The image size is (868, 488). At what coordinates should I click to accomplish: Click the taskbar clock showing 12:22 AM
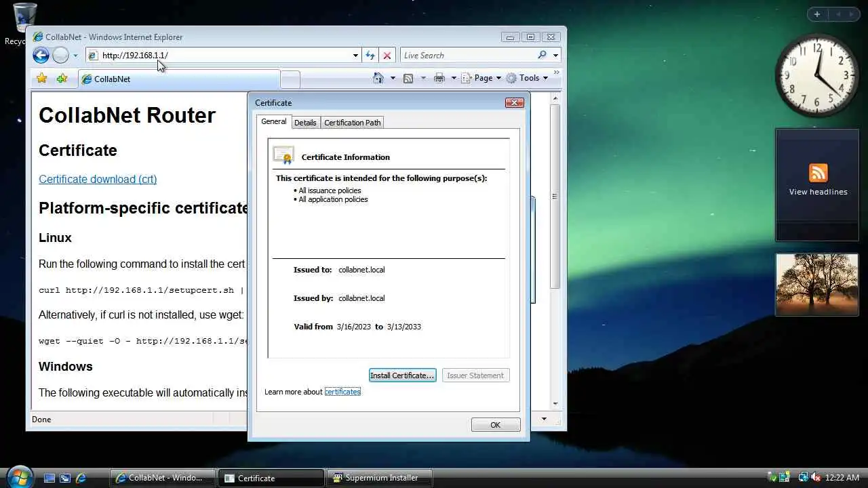(842, 478)
